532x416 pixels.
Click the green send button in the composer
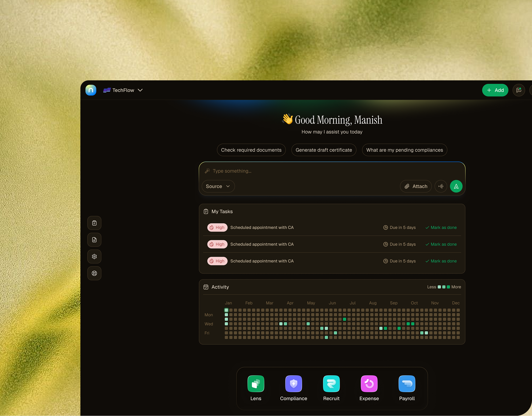(456, 186)
